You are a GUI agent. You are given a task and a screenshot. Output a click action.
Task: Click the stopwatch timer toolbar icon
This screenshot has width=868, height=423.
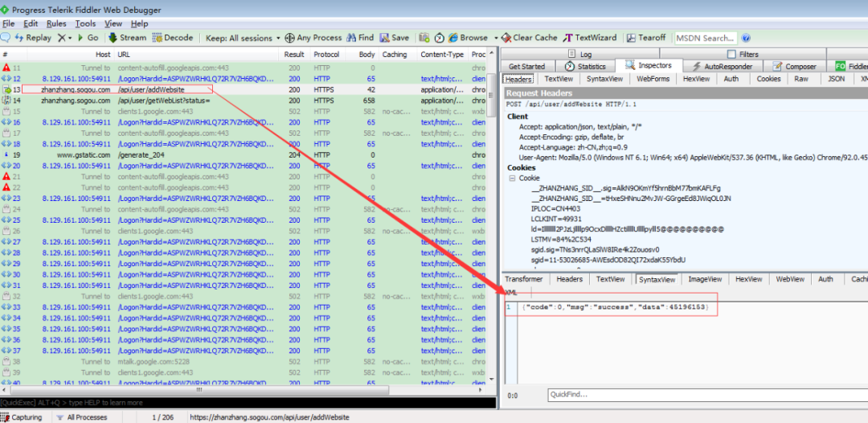[x=439, y=38]
